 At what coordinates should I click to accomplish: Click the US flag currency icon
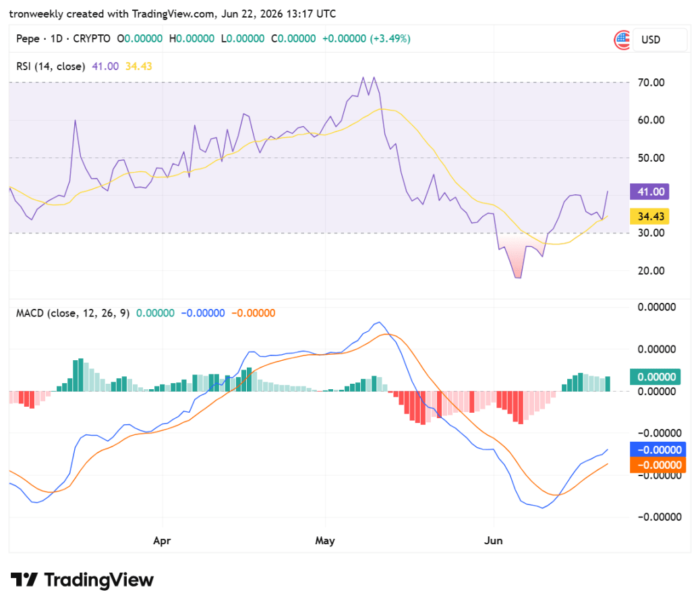click(622, 40)
